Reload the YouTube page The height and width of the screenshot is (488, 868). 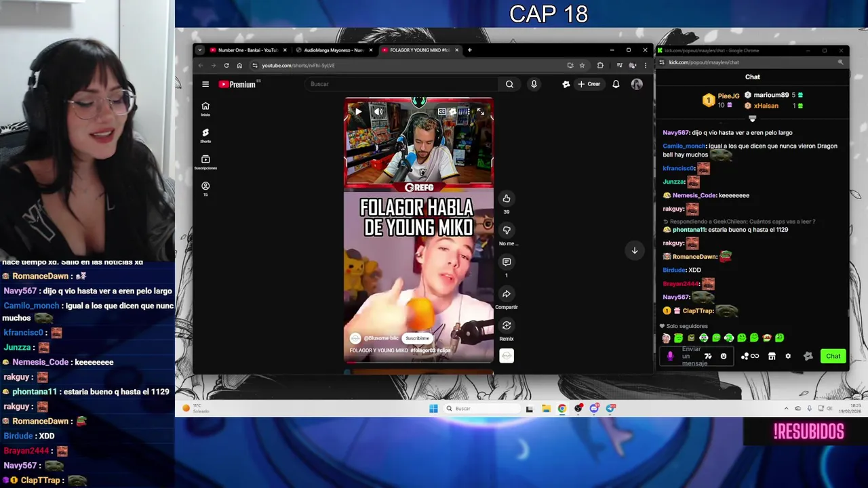(226, 66)
